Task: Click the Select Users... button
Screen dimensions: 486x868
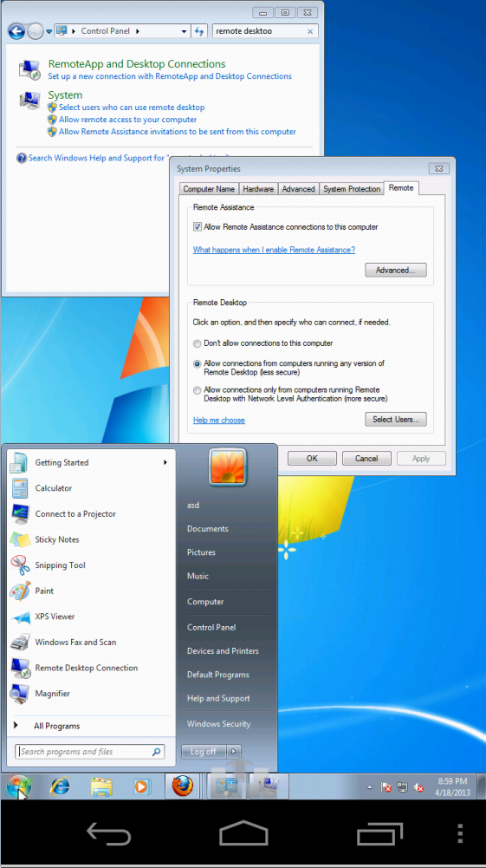Action: click(x=395, y=420)
